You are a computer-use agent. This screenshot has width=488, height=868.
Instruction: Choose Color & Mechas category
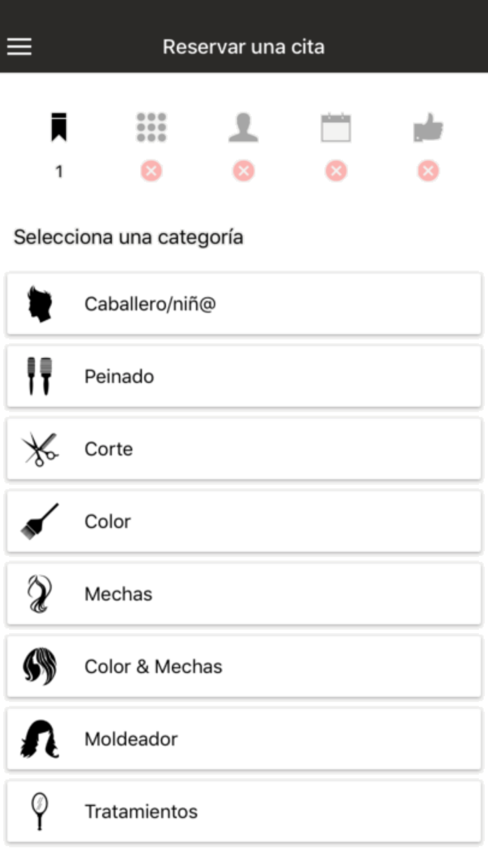pyautogui.click(x=244, y=666)
